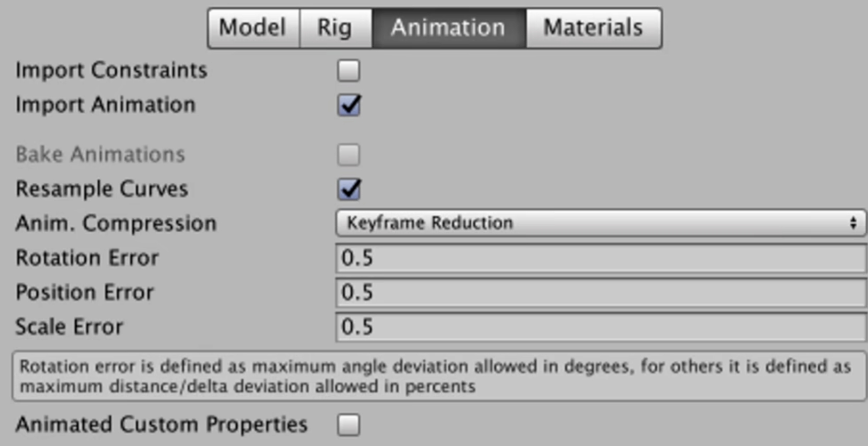The height and width of the screenshot is (446, 868).
Task: Open the Rig tab
Action: (335, 28)
